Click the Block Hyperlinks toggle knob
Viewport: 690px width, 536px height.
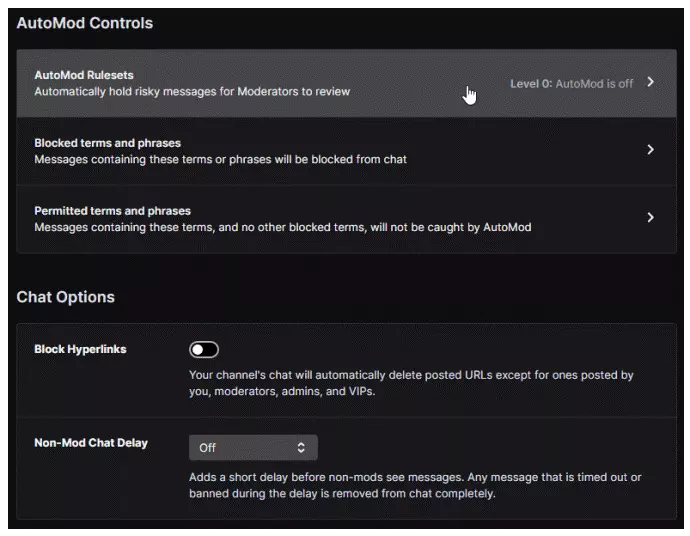(x=198, y=349)
